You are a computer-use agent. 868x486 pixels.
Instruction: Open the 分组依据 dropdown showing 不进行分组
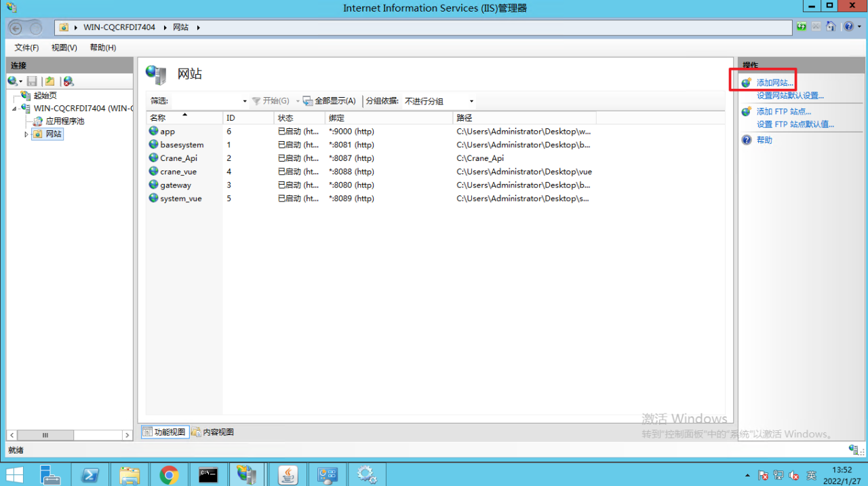[439, 101]
